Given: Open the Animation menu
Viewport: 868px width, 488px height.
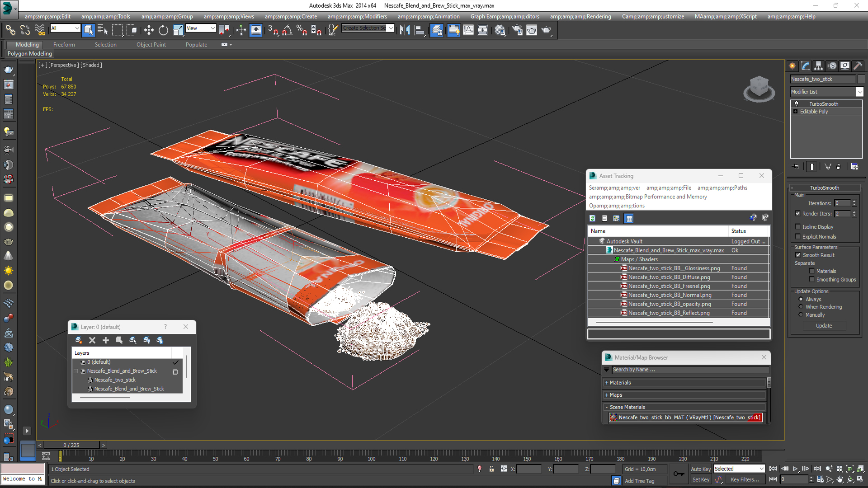Looking at the screenshot, I should (x=429, y=16).
